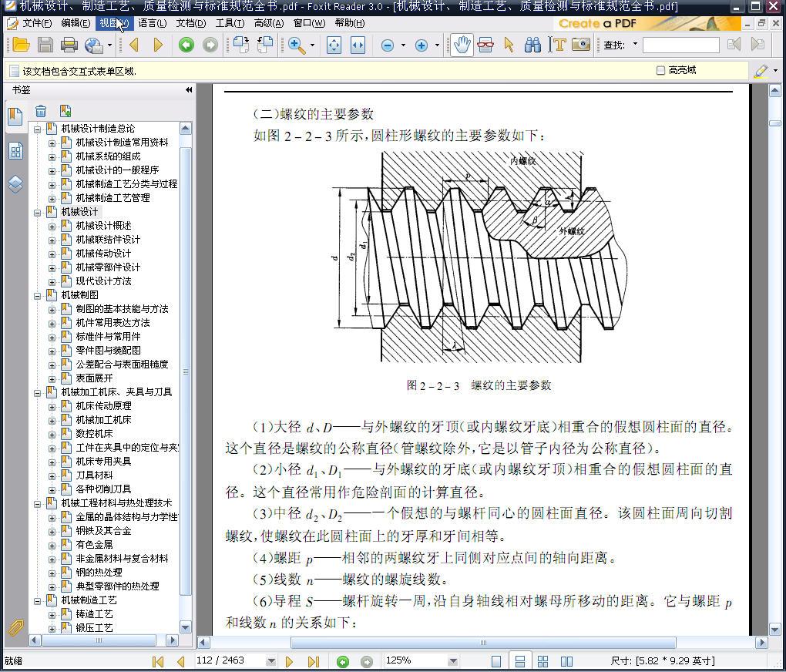Select facing pages layout in status bar
The width and height of the screenshot is (786, 672).
click(x=566, y=661)
